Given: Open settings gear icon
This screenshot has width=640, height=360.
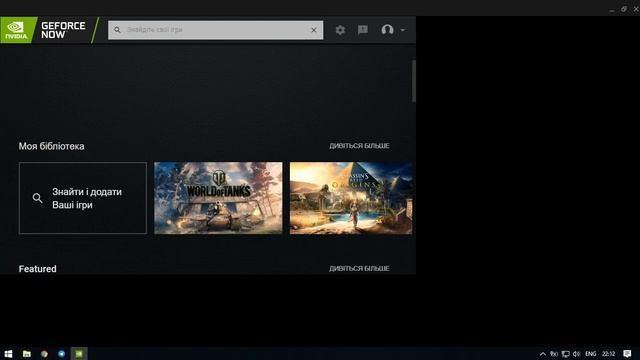Looking at the screenshot, I should pos(340,30).
